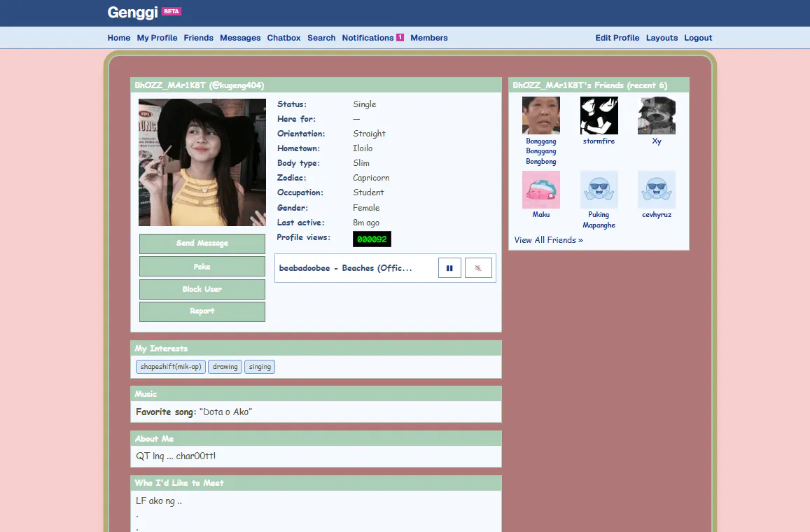Open Notifications in navigation bar
The image size is (810, 532).
click(368, 38)
